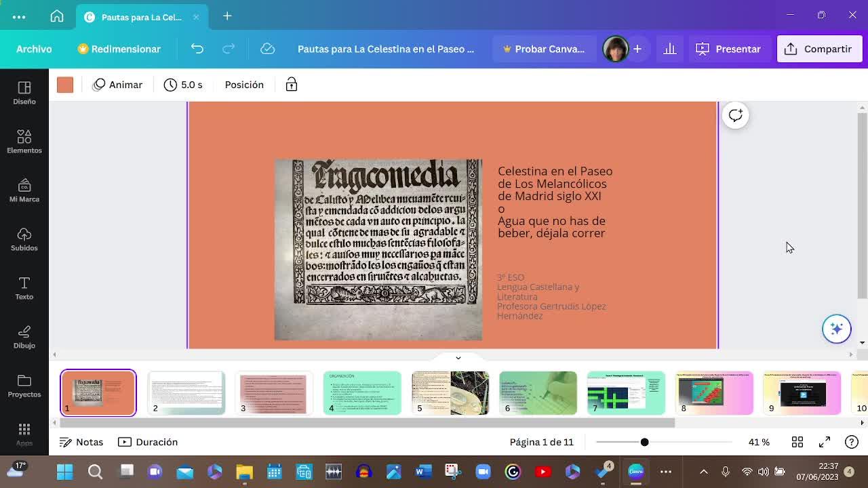Select the Pautas para La Celestina tab
Viewport: 868px width, 488px height.
coord(142,17)
